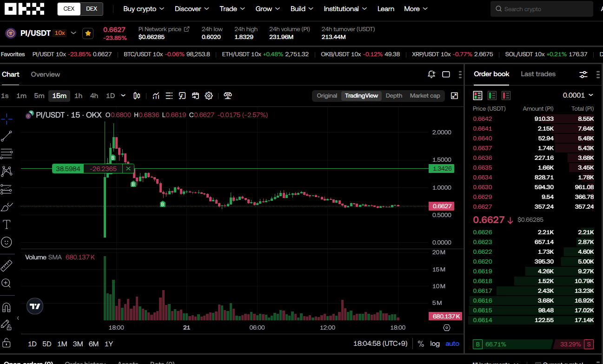Open the PI/USDT pair selector arrow
The image size is (603, 364).
coord(73,33)
